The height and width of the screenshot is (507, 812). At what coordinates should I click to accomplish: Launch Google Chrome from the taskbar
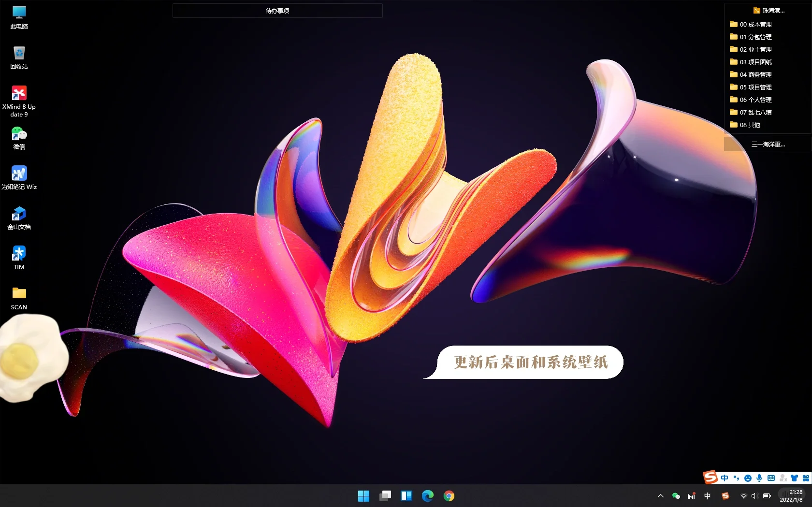coord(449,495)
